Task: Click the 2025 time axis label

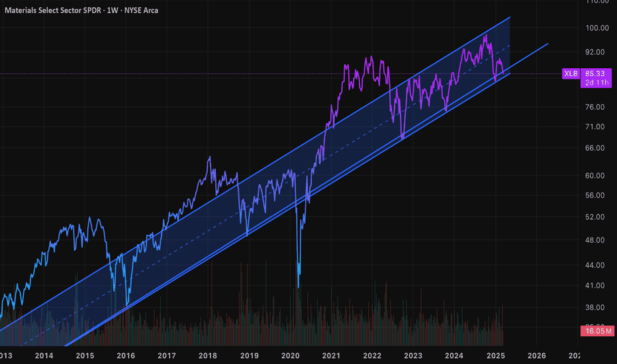Action: (x=495, y=356)
